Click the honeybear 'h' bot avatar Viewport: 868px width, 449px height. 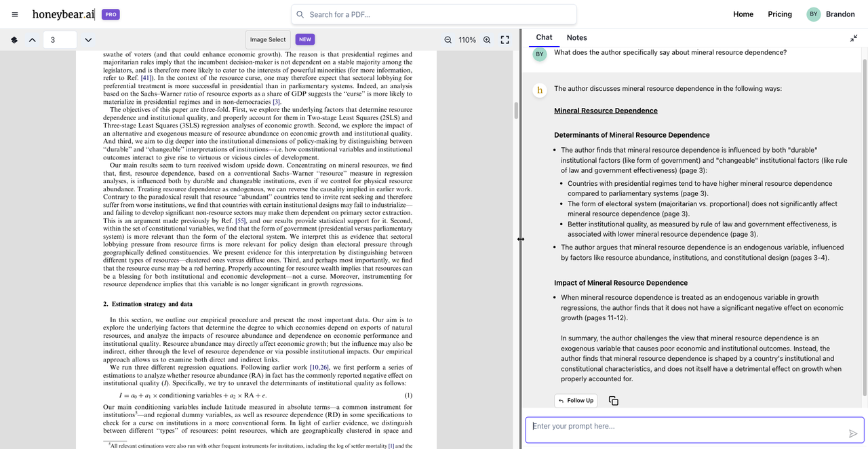pyautogui.click(x=540, y=90)
